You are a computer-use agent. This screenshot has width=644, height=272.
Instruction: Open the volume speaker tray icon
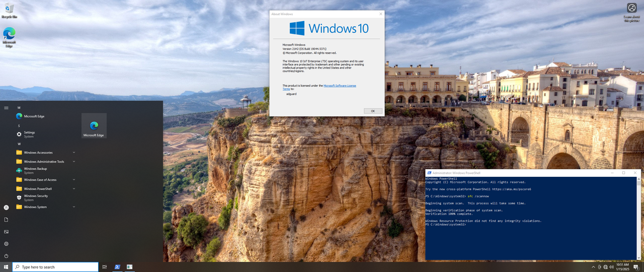pyautogui.click(x=611, y=267)
